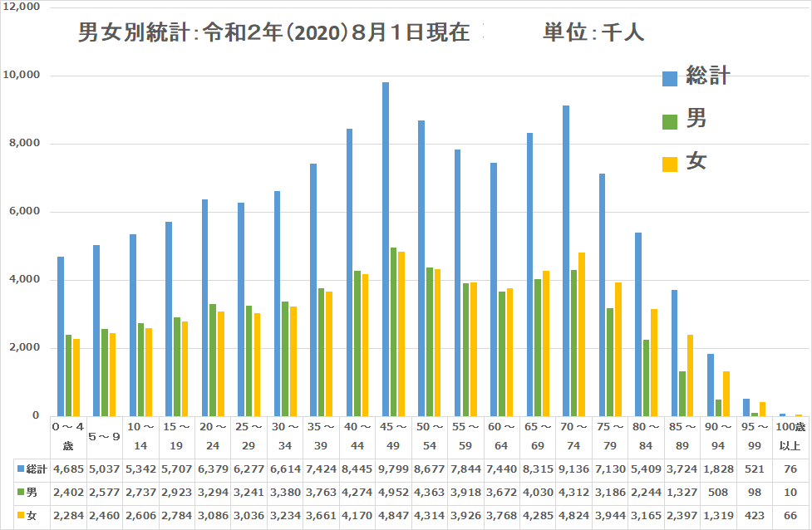Viewport: 812px width, 530px height.
Task: Click the table cell with value 4,824
Action: pyautogui.click(x=573, y=516)
